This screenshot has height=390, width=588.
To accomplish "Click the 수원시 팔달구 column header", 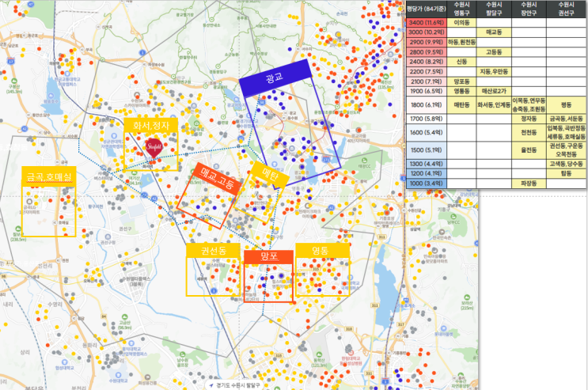I will (x=494, y=9).
